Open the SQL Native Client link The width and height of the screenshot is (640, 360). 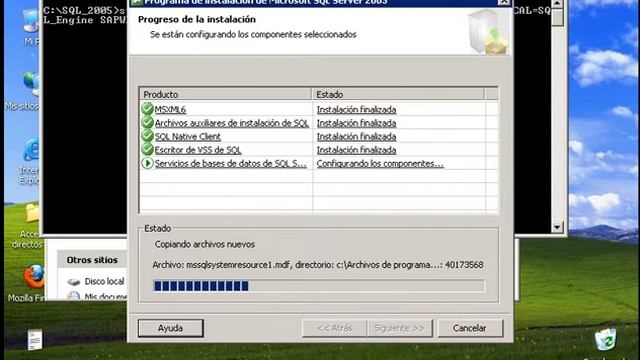[187, 136]
